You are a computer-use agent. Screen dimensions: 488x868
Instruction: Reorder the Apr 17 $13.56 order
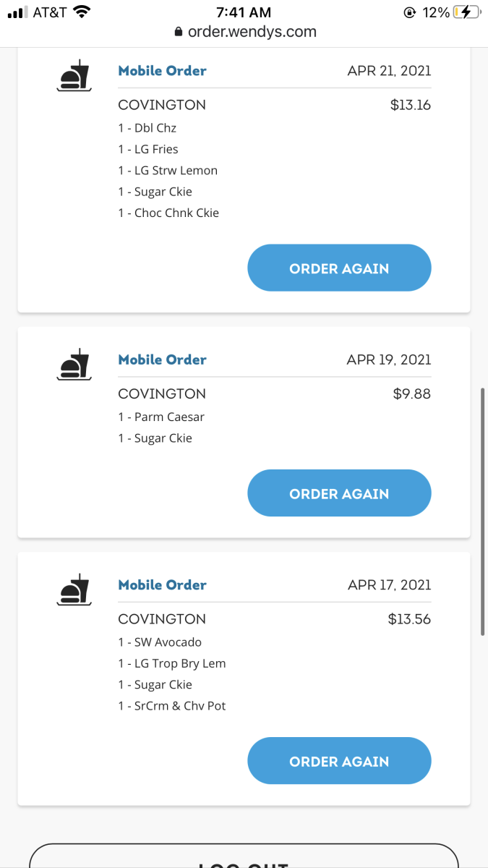point(339,761)
